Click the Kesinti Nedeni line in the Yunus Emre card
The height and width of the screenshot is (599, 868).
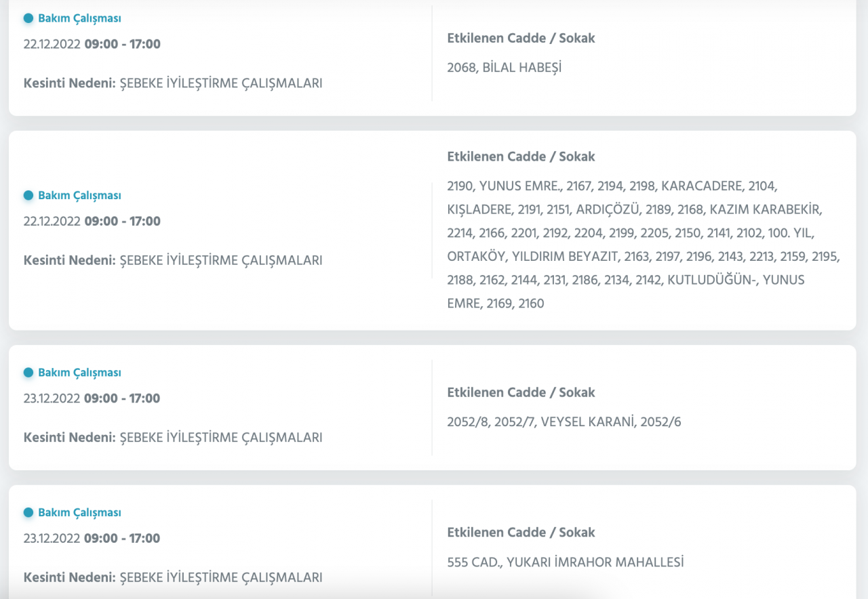(x=172, y=260)
